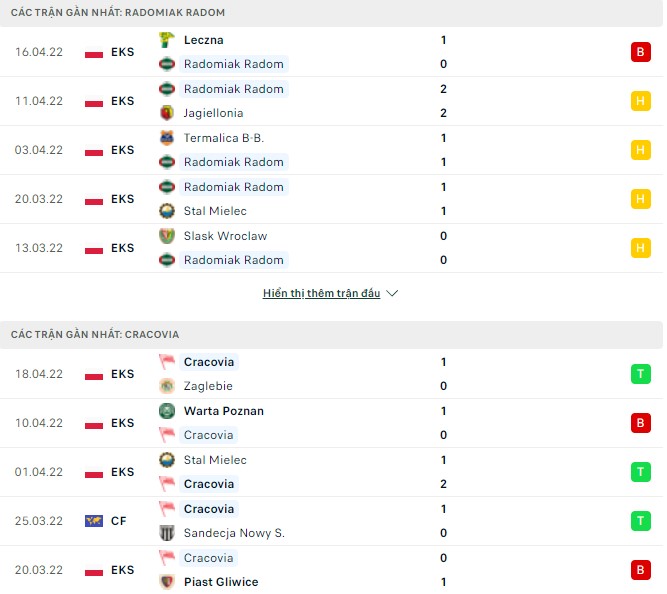Click the EKS league label on 01.04.22

point(123,472)
